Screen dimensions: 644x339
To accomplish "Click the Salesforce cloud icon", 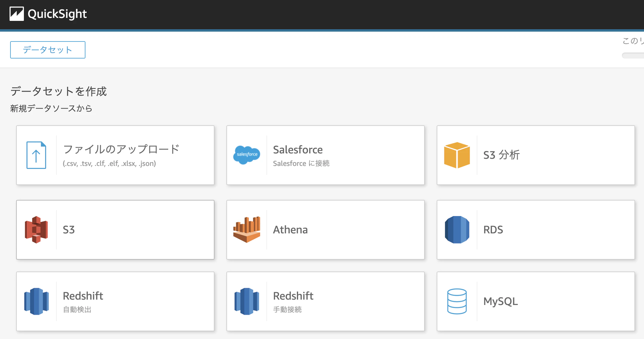I will click(247, 155).
